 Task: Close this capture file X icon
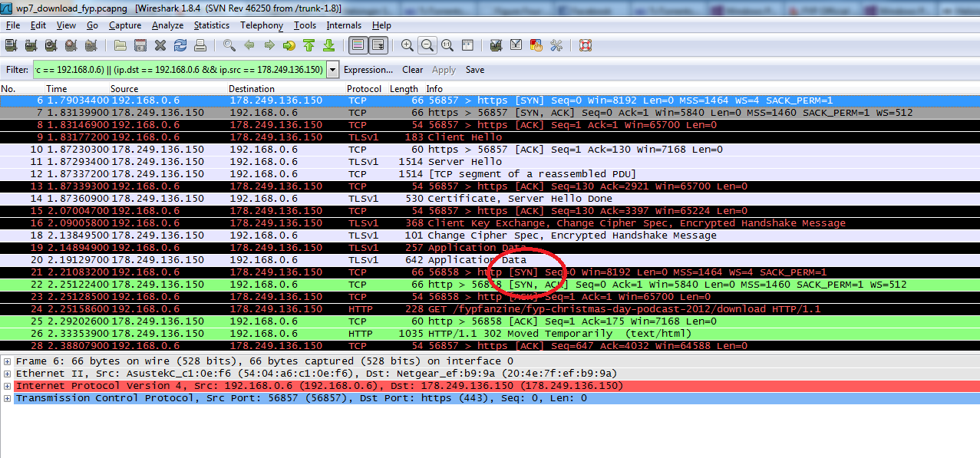point(160,45)
